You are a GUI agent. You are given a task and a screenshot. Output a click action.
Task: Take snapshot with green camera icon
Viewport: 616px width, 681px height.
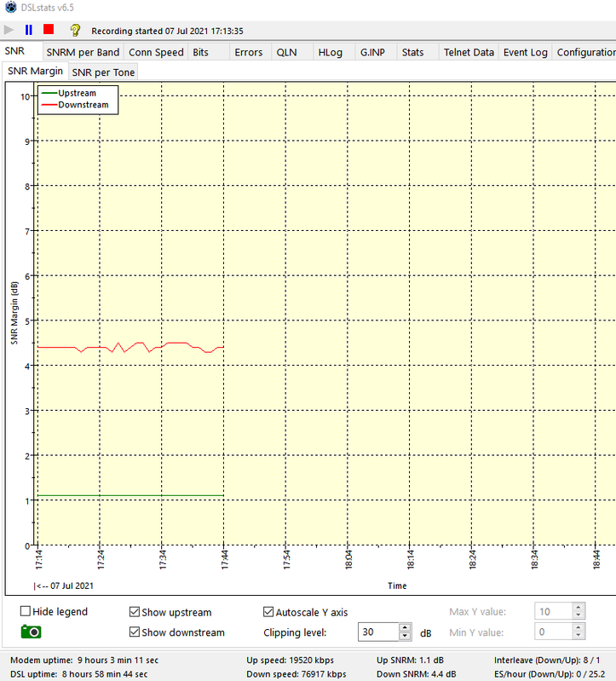(31, 632)
